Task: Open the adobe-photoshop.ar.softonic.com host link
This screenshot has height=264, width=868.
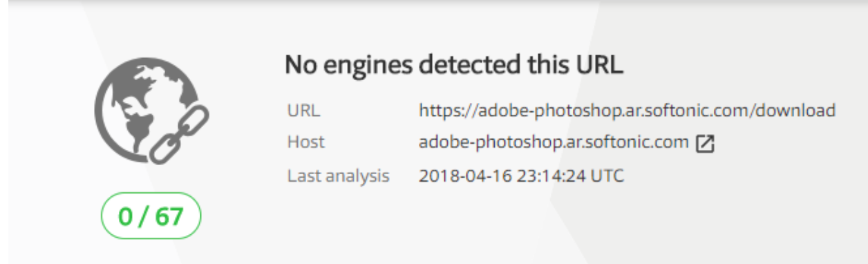Action: point(554,144)
